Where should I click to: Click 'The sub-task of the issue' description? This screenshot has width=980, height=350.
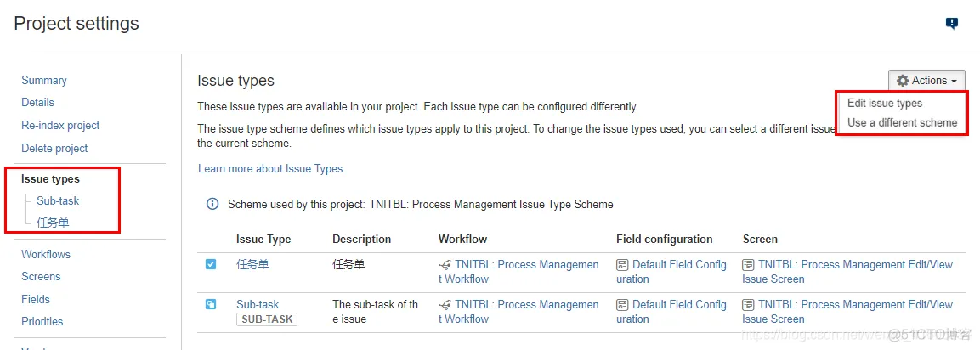(x=376, y=312)
